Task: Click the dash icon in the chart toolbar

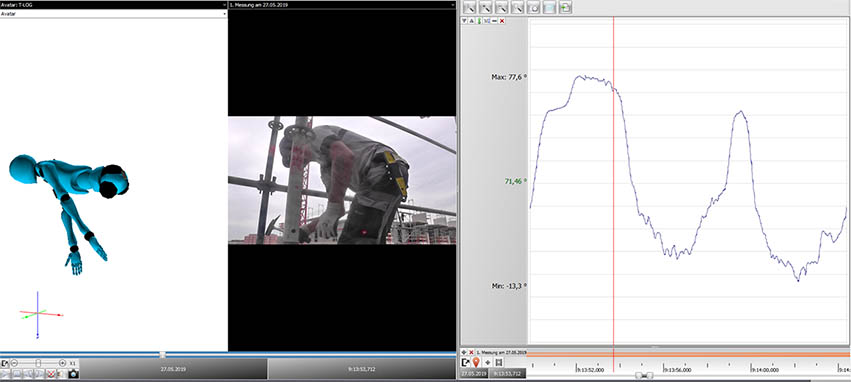Action: [494, 21]
